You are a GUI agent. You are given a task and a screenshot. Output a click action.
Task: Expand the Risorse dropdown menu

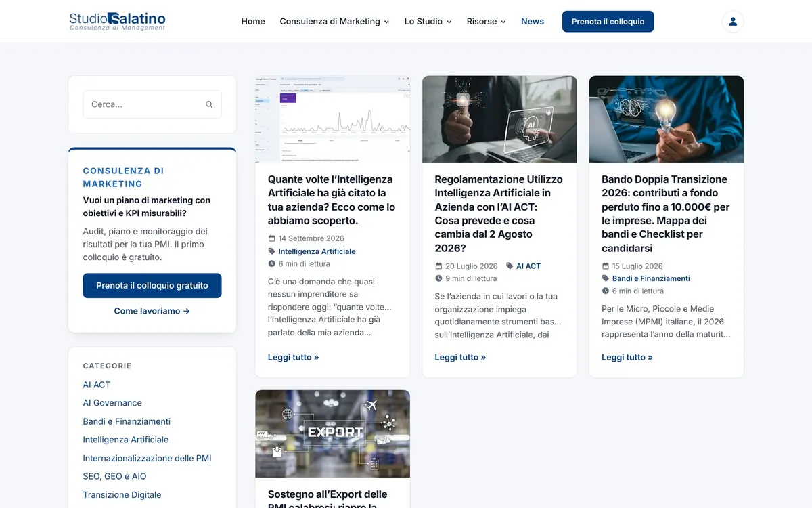coord(486,21)
